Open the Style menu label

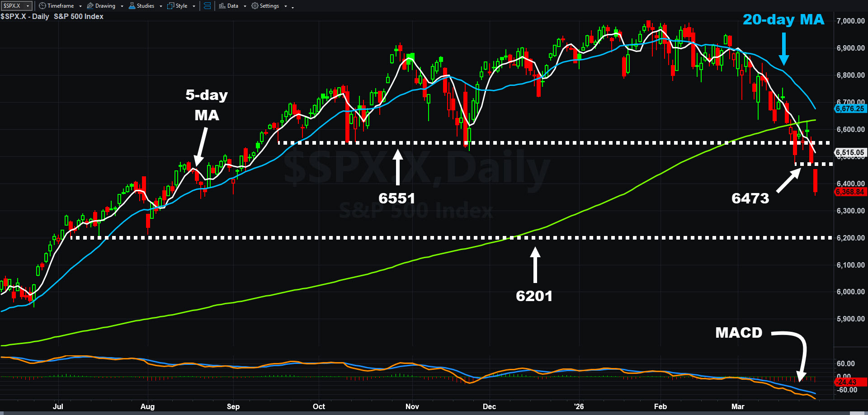click(x=181, y=6)
